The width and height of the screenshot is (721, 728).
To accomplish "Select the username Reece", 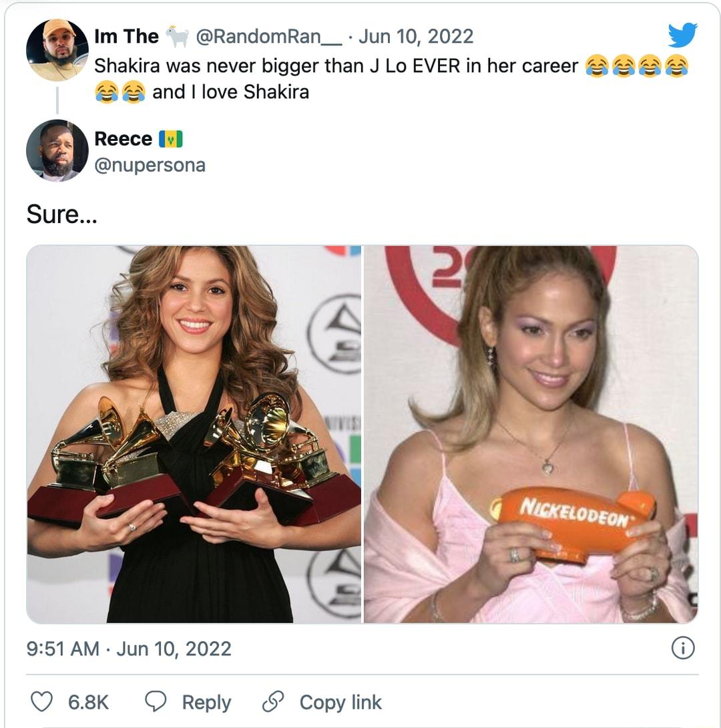I will coord(124,139).
